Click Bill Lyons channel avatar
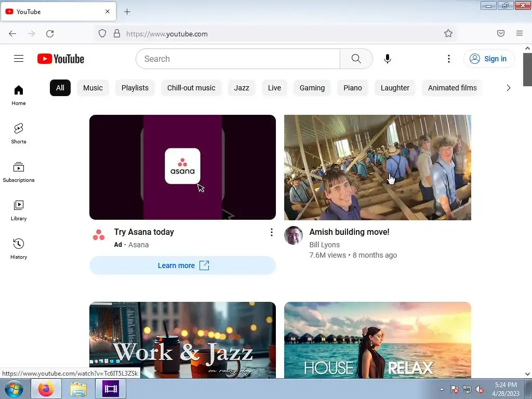 coord(294,235)
